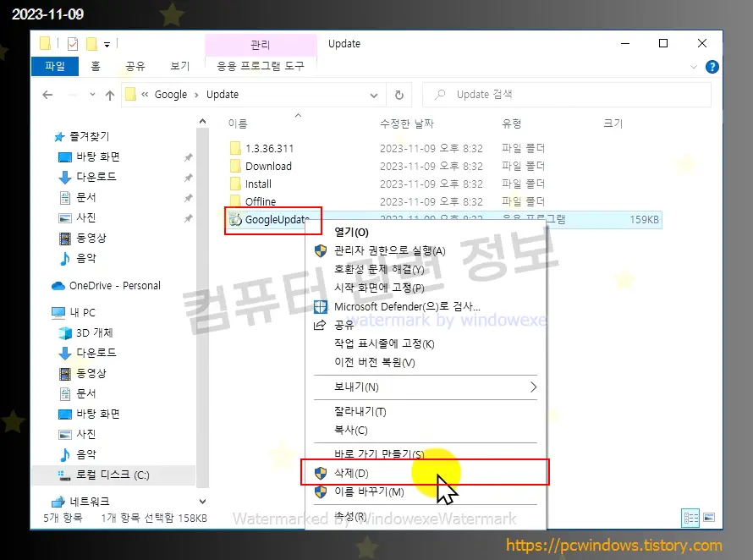Click the properties checkmark icon in title bar
Screen dimensions: 753x560
(73, 44)
